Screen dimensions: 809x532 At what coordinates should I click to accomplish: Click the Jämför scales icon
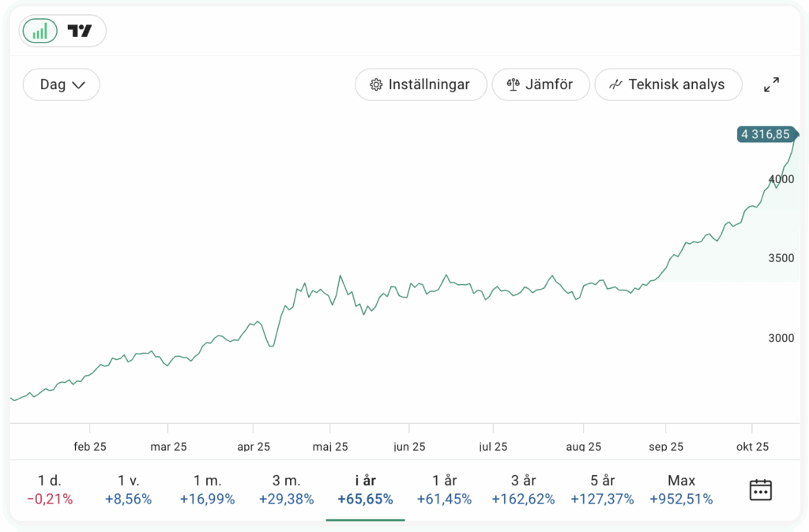point(514,84)
